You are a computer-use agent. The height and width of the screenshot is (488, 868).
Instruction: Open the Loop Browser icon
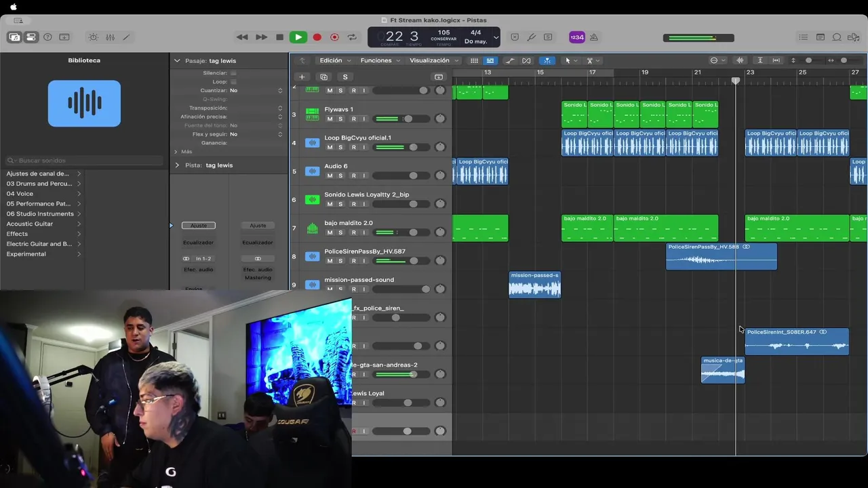coord(837,37)
